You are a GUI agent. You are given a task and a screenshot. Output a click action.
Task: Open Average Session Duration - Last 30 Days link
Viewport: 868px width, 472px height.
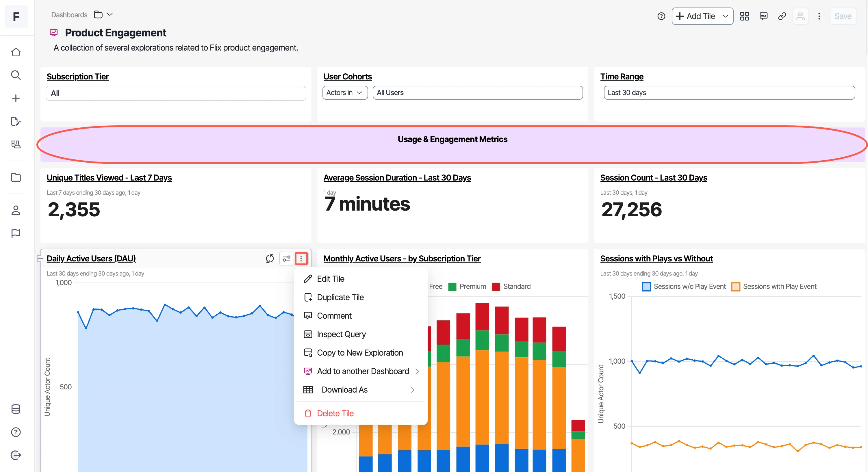(x=397, y=178)
